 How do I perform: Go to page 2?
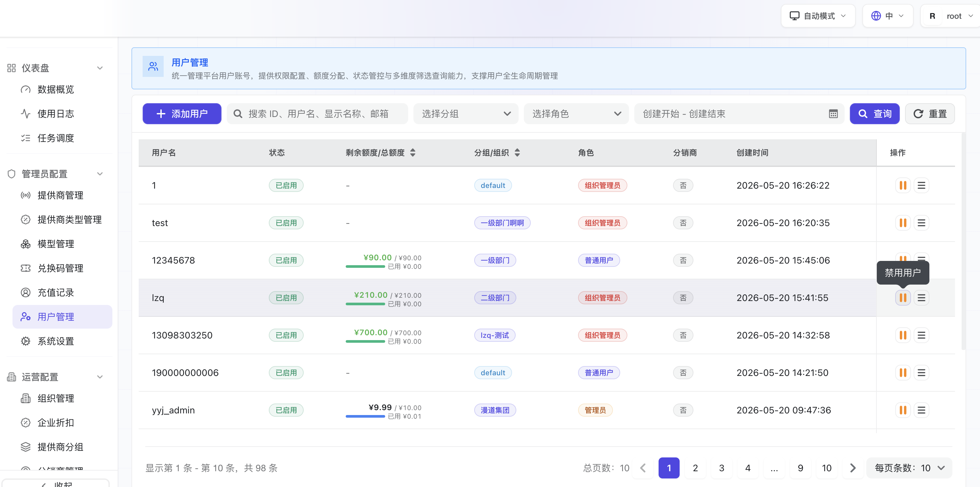click(695, 468)
